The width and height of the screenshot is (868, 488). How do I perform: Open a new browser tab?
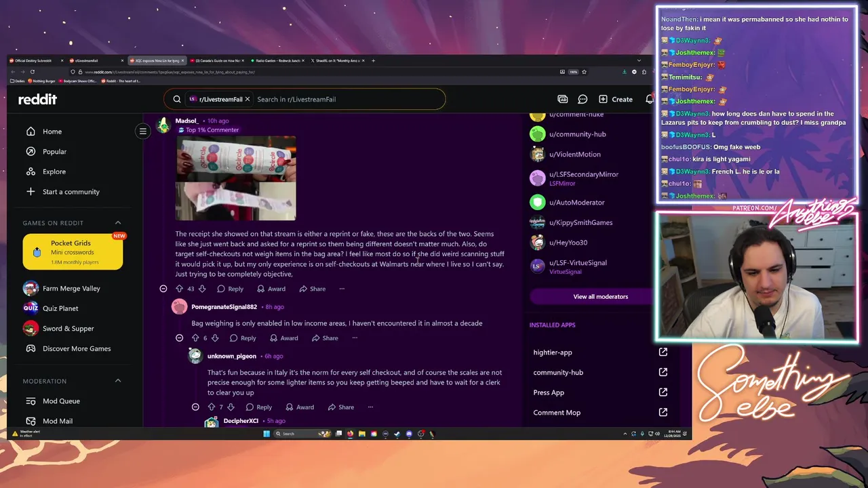click(x=373, y=61)
